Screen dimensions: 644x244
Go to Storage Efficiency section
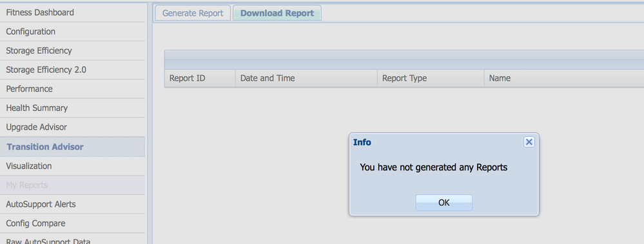click(x=72, y=50)
